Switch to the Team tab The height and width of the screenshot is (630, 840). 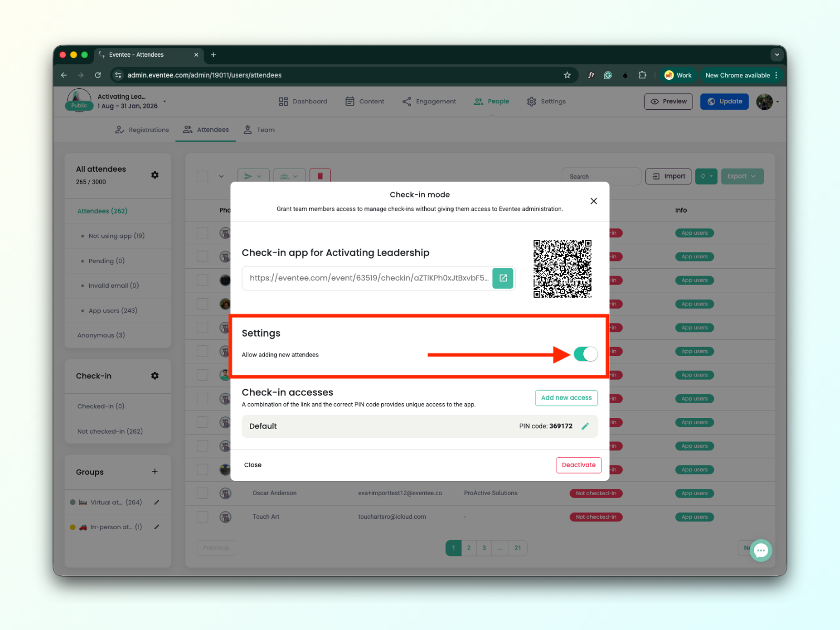(x=259, y=130)
